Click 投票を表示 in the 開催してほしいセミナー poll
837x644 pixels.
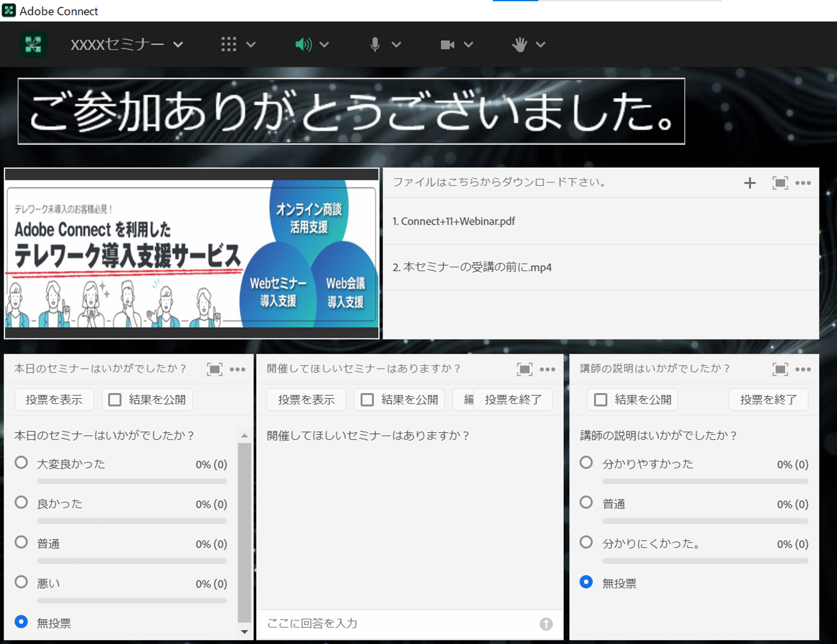click(306, 400)
